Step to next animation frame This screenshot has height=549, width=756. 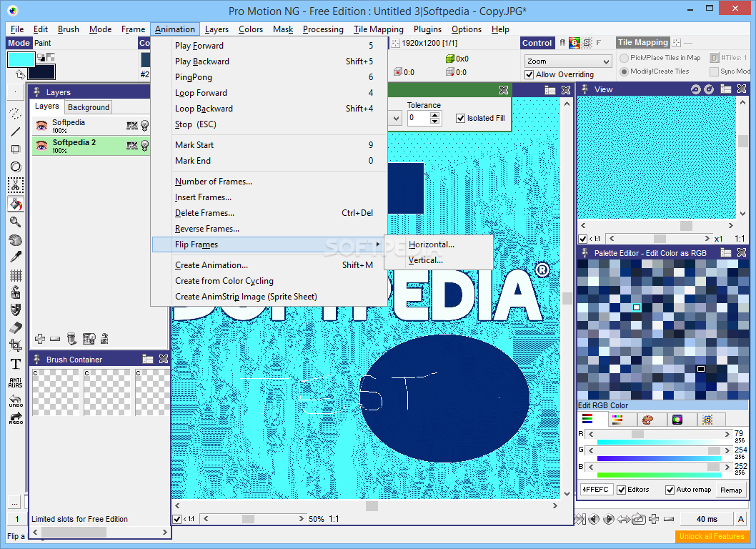(x=609, y=519)
